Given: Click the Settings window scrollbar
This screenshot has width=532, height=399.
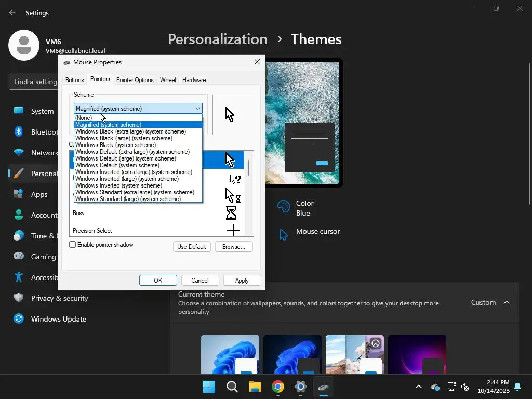Looking at the screenshot, I should pos(530,134).
